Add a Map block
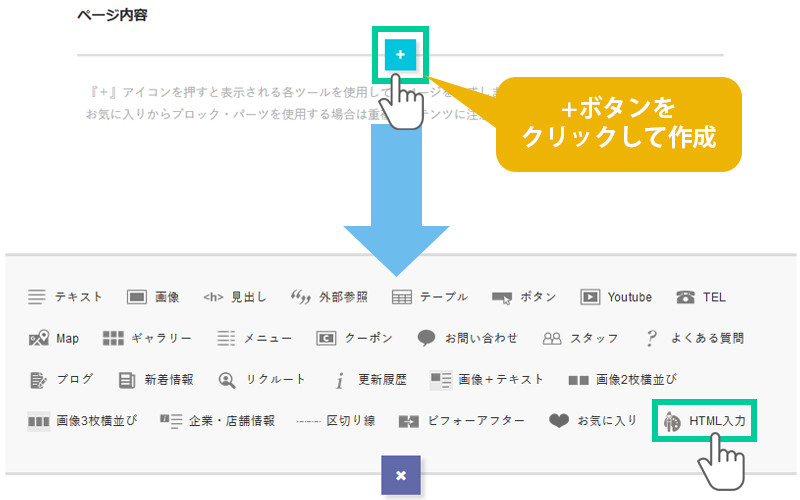 54,338
